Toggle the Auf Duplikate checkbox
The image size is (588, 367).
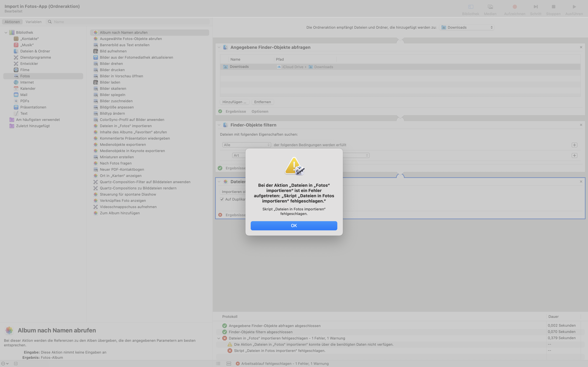[x=222, y=199]
